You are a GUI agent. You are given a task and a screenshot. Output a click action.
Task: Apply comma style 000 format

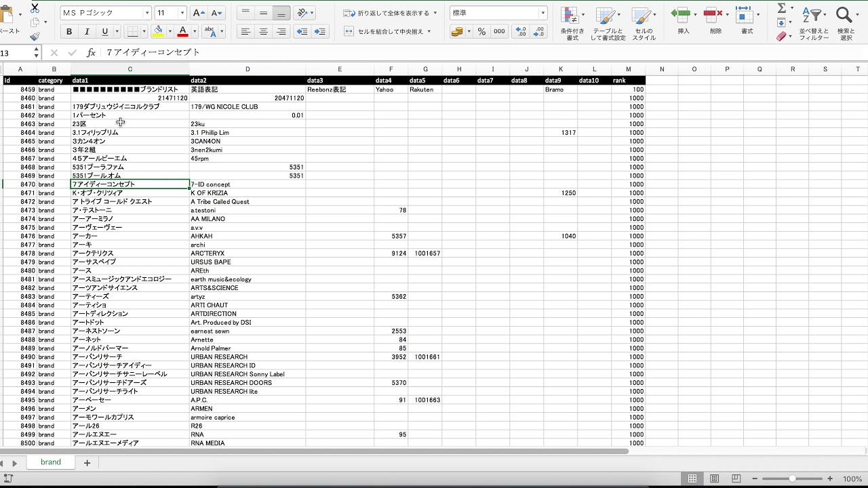click(x=499, y=32)
